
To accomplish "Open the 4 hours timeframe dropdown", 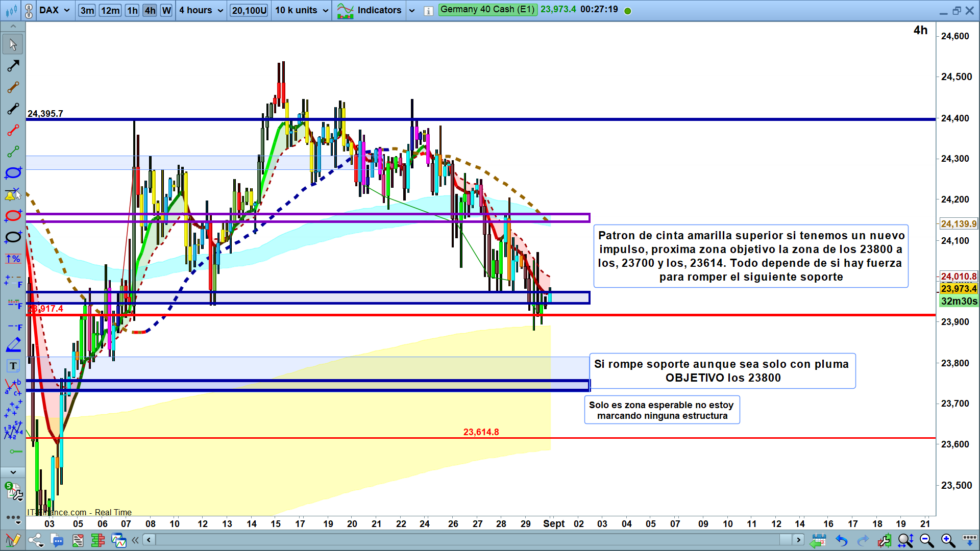I will (x=201, y=10).
